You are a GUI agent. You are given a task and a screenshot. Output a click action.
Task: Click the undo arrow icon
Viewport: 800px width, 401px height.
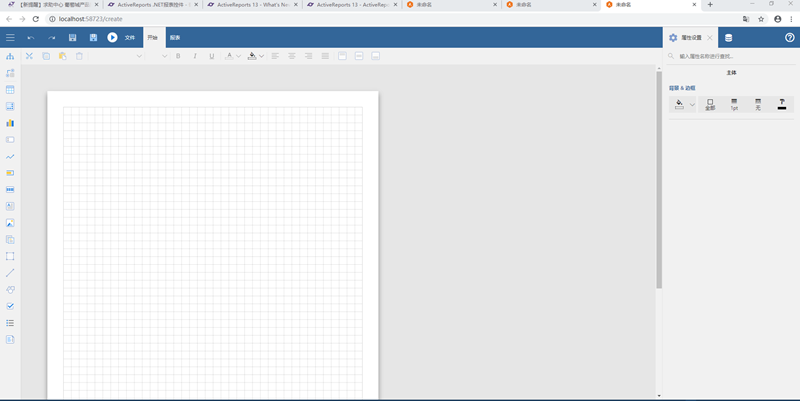(x=31, y=38)
